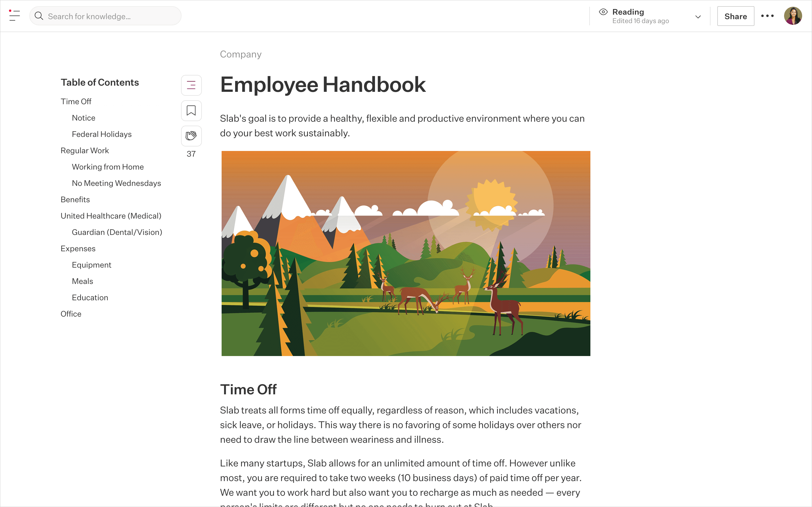Jump to United Healthcare (Medical) section
Image resolution: width=812 pixels, height=507 pixels.
click(x=111, y=216)
